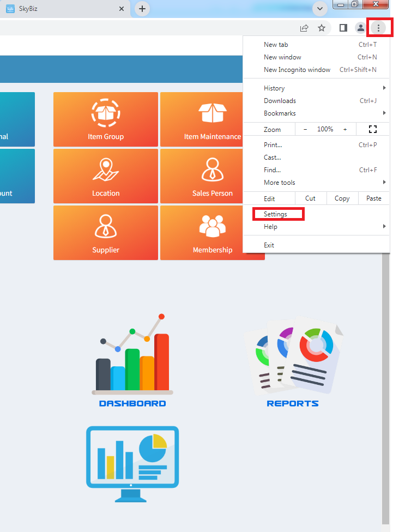Increase zoom with the plus button
This screenshot has width=399, height=532.
345,129
